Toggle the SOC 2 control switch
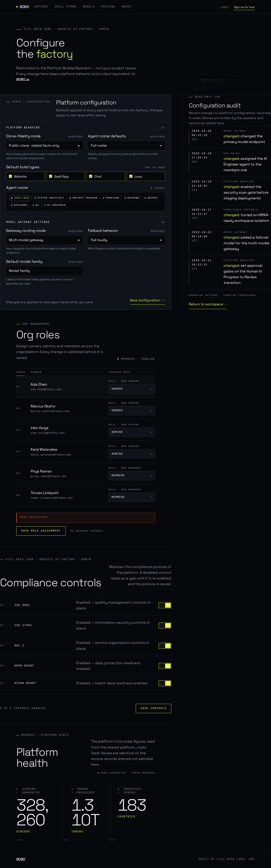This screenshot has width=271, height=868. 165,646
